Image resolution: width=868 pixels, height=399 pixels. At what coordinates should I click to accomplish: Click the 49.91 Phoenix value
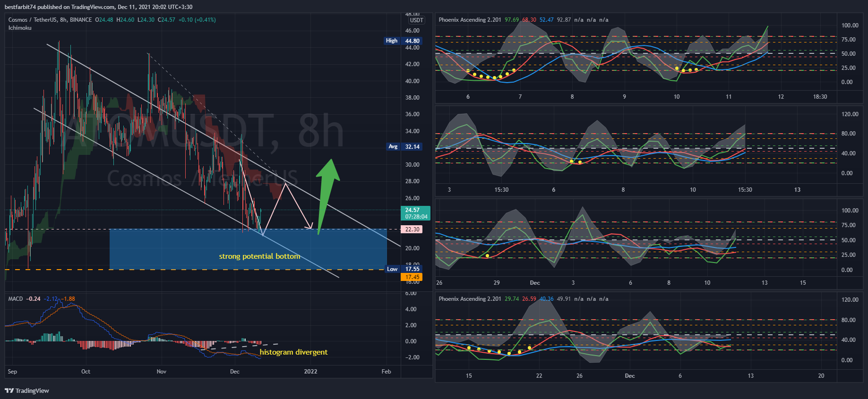pyautogui.click(x=564, y=299)
